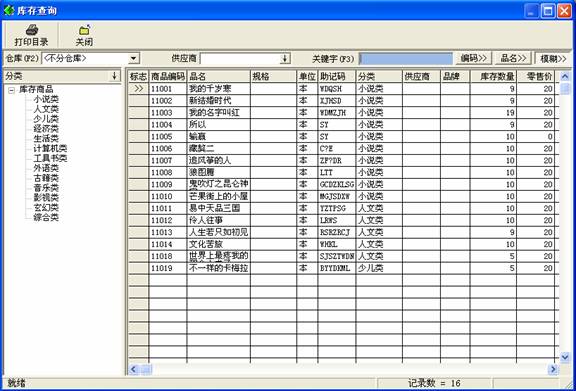Click the 品名>> search button
This screenshot has width=576, height=391.
(x=514, y=58)
